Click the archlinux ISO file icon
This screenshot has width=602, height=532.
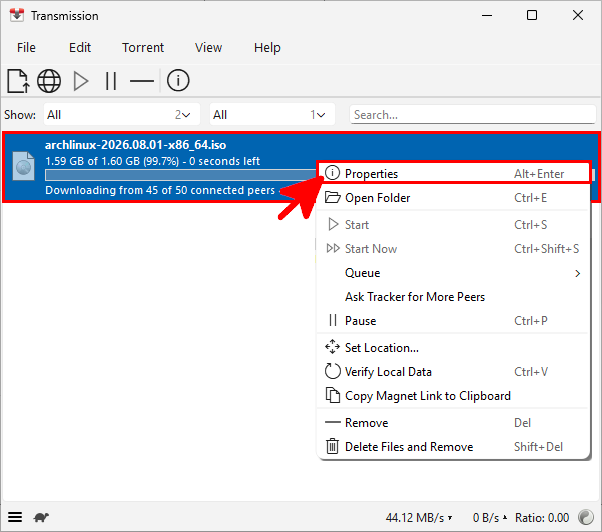pos(23,166)
